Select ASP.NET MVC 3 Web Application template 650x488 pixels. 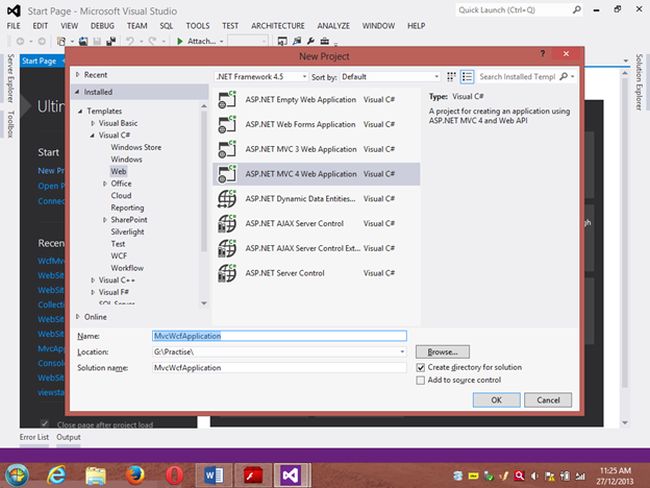click(x=316, y=149)
